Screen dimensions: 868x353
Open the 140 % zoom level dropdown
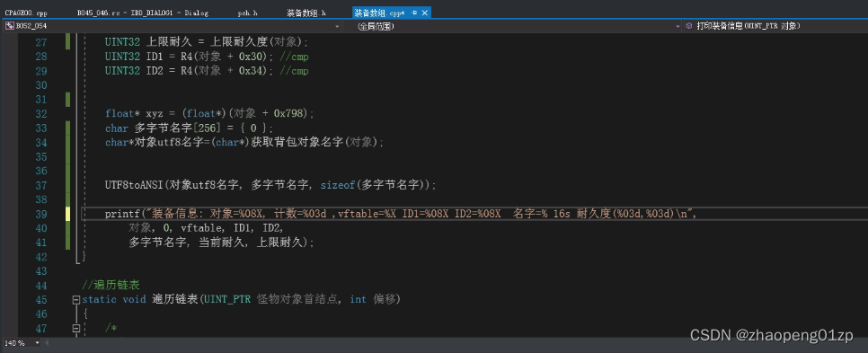[38, 343]
